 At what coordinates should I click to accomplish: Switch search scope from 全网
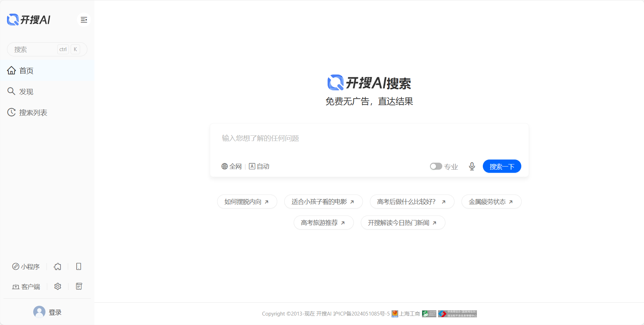click(232, 166)
